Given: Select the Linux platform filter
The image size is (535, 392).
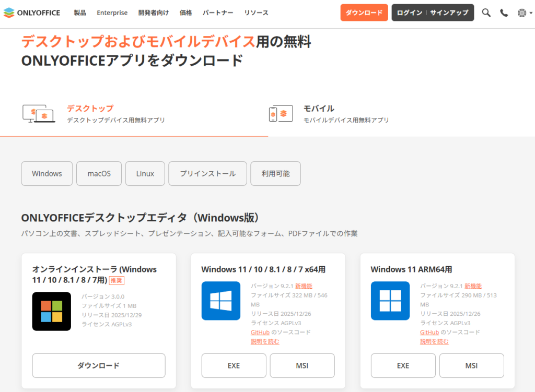Looking at the screenshot, I should (145, 173).
